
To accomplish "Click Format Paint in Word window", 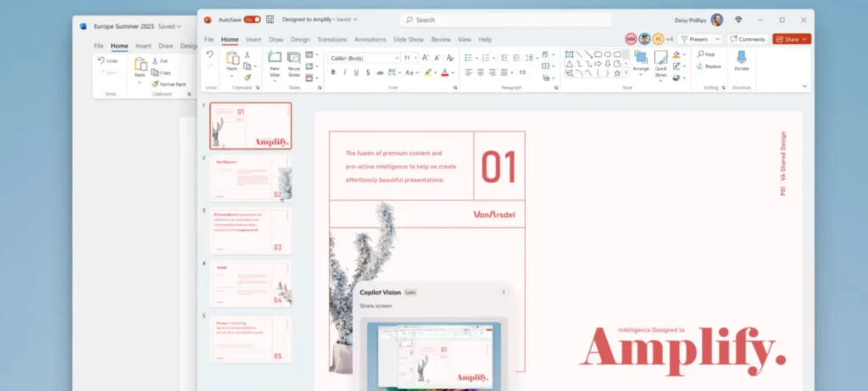I will pos(169,84).
